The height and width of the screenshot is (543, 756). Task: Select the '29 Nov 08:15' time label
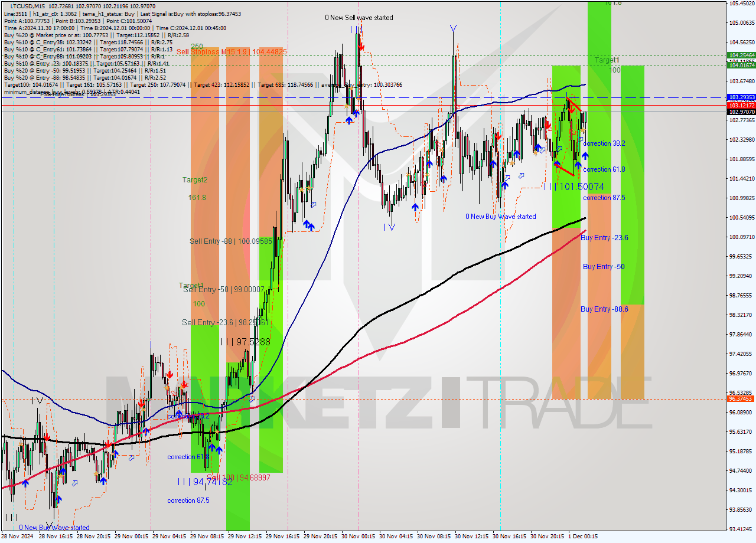point(207,537)
